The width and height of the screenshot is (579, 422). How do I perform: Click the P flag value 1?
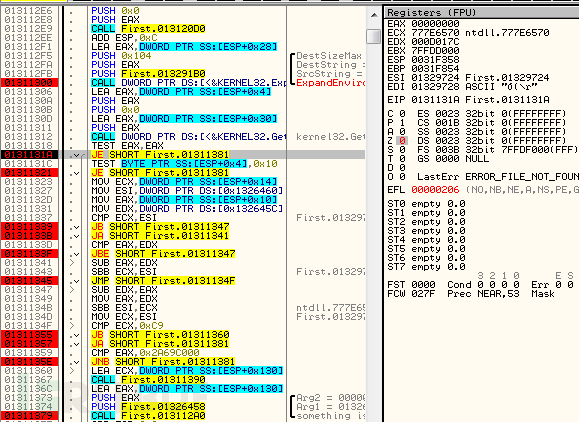point(402,123)
